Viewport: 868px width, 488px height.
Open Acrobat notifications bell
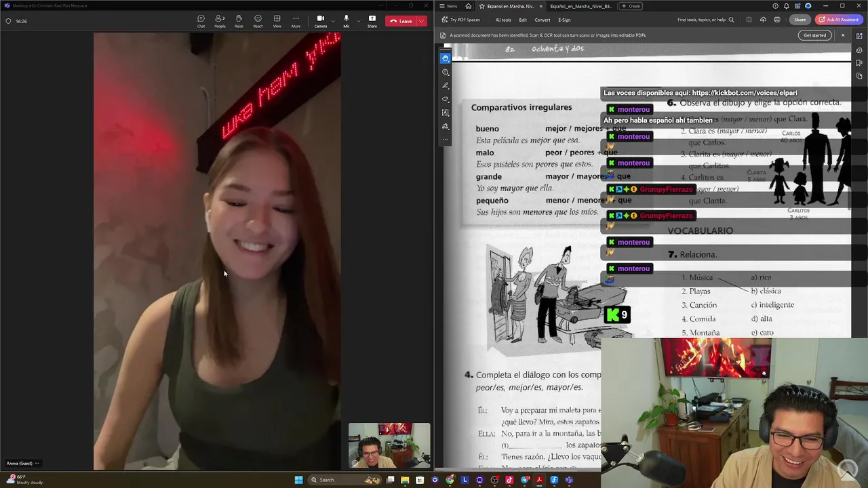(x=786, y=6)
